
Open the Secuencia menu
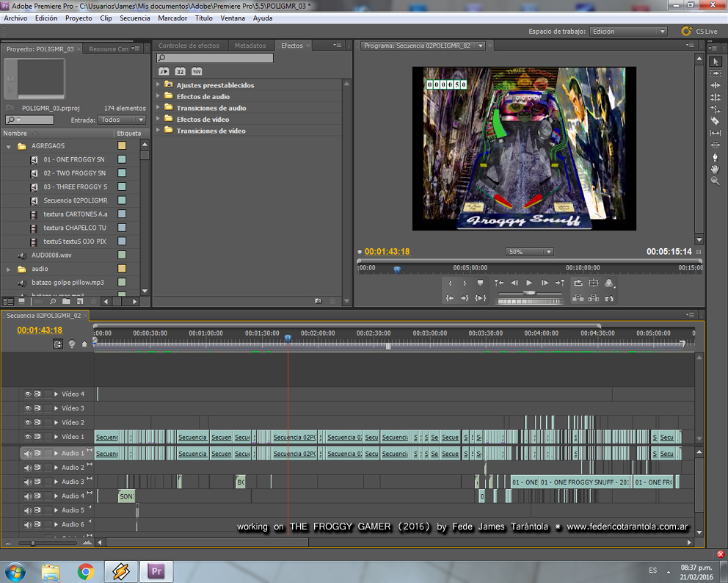click(135, 18)
